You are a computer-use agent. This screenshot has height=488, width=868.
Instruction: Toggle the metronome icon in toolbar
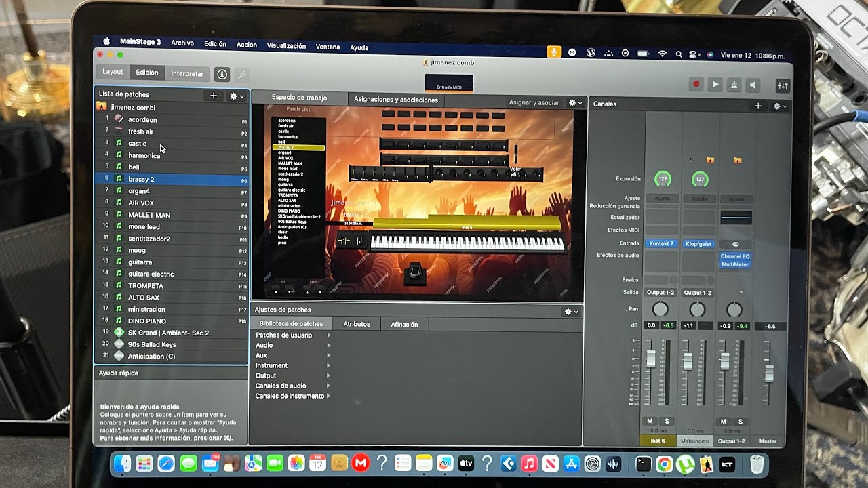pos(734,85)
